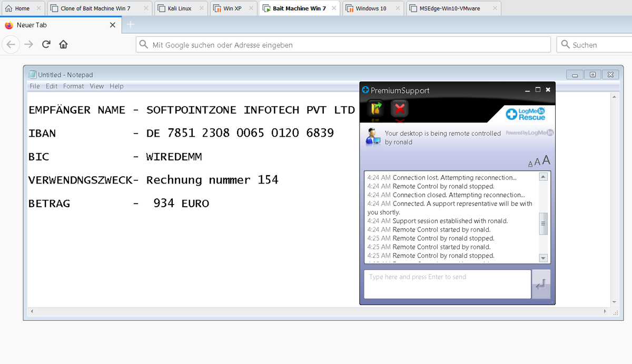Go back with Firefox back arrow

(11, 45)
